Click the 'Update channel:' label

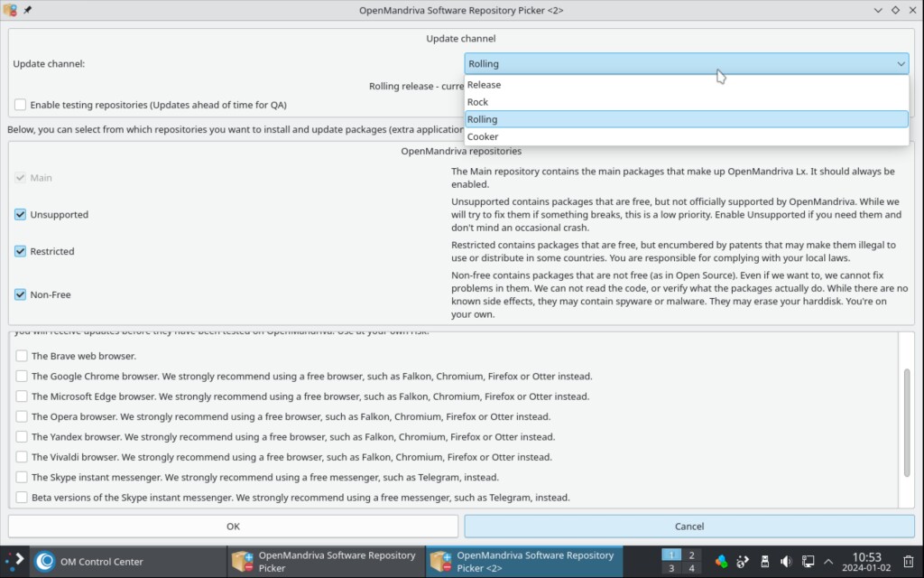[49, 64]
